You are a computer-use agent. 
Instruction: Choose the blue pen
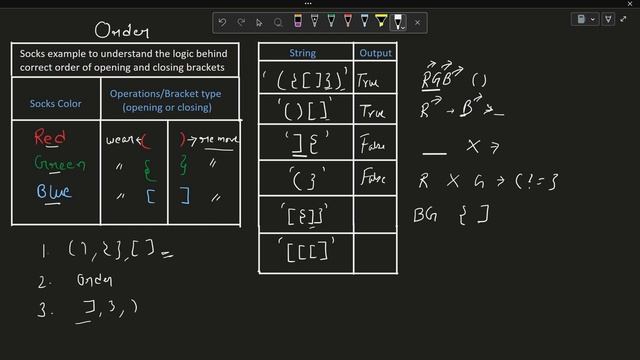[364, 21]
